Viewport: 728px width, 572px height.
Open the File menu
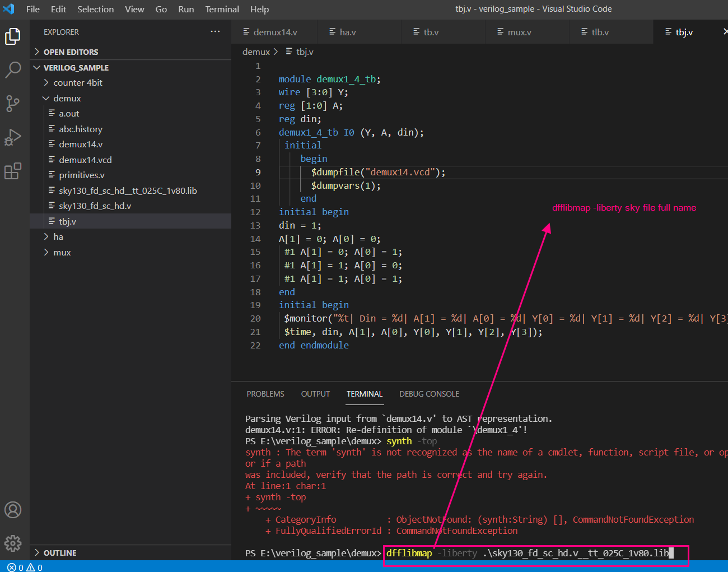(x=33, y=9)
